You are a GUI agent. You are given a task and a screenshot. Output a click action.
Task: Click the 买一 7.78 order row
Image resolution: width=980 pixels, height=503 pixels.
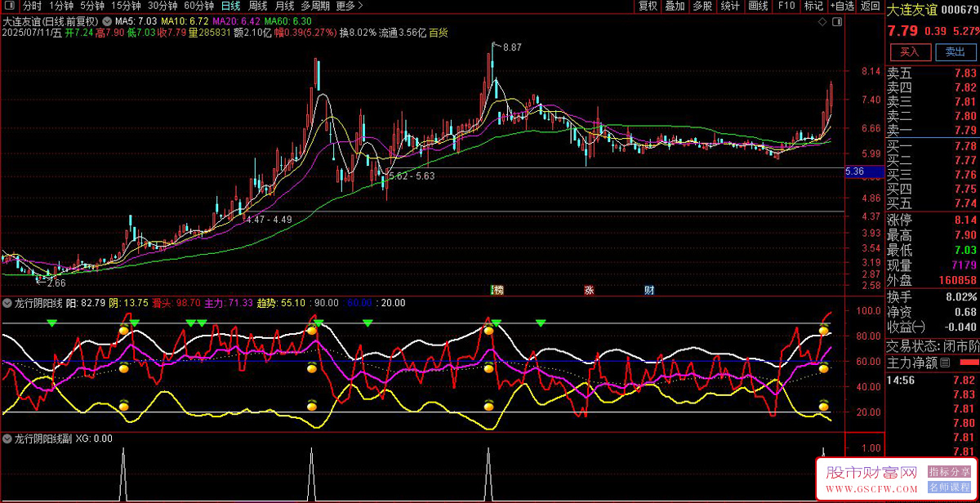pos(933,145)
